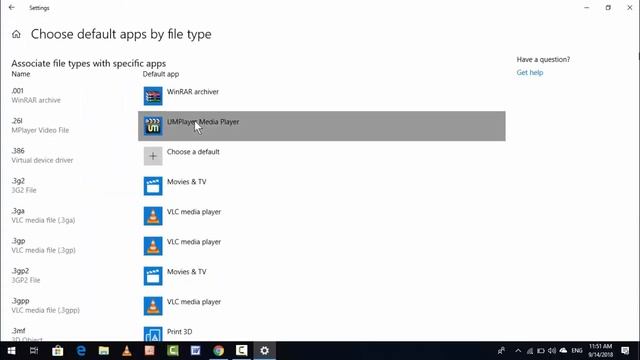The width and height of the screenshot is (640, 360).
Task: Launch Microsoft Edge from the taskbar
Action: tap(81, 351)
